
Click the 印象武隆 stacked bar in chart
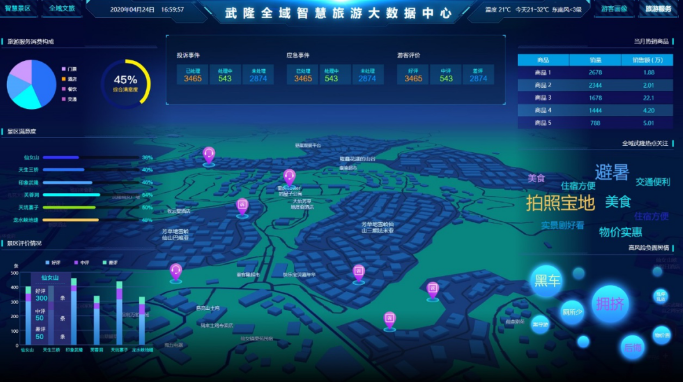click(x=74, y=312)
